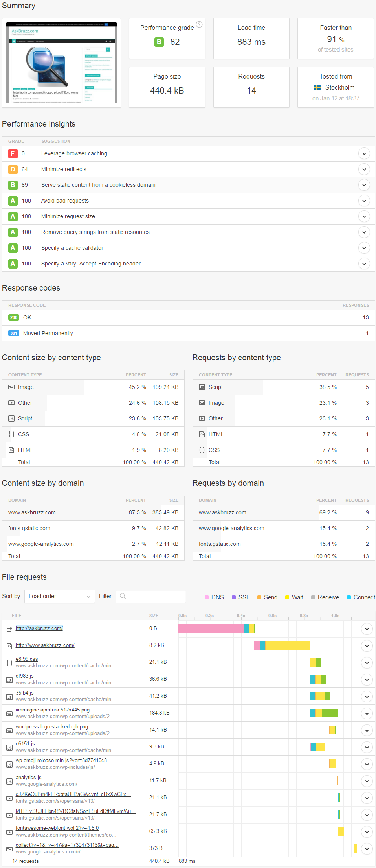Open the wordpress-logo-stacked-rgb.png link
The height and width of the screenshot is (868, 376).
point(52,726)
